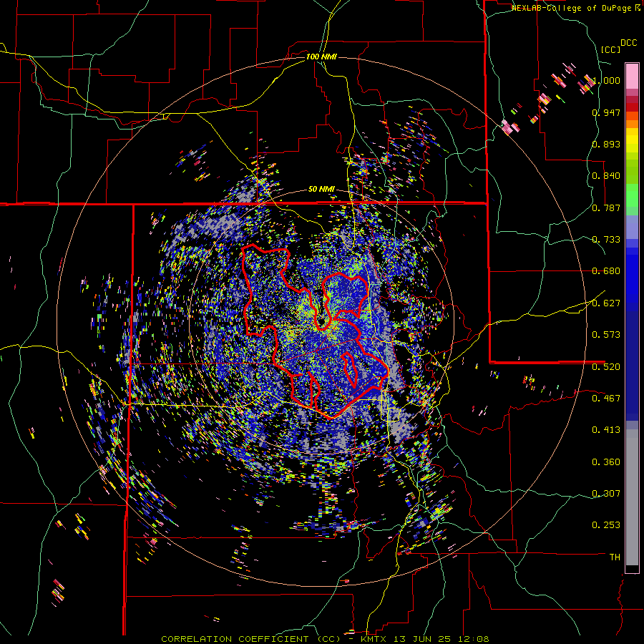
Task: Click the 0.787 legend value
Action: (606, 208)
